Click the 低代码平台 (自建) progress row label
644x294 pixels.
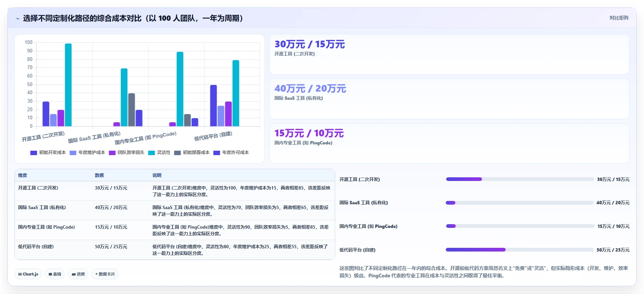(357, 250)
